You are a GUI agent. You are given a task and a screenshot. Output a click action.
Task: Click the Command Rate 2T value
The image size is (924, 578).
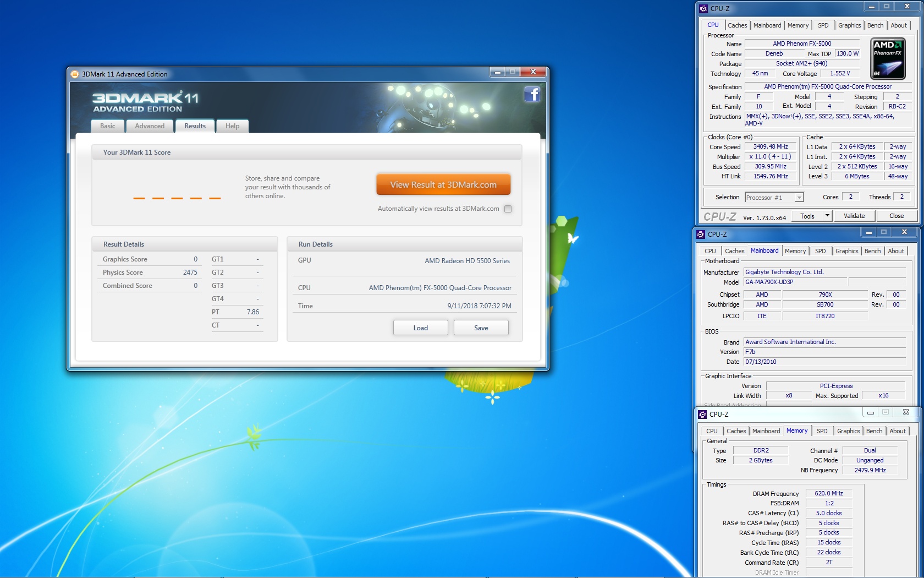click(x=829, y=562)
